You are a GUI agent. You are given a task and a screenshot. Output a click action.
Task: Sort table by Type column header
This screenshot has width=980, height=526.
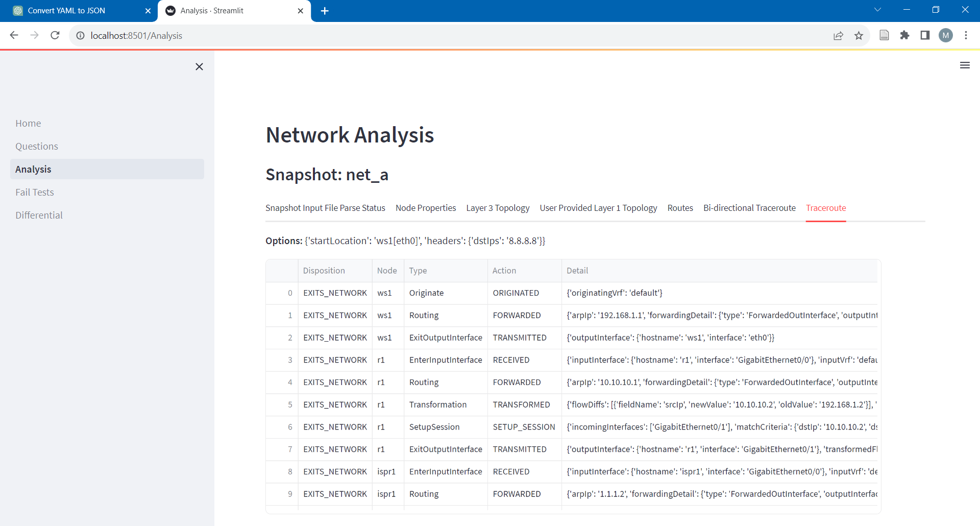446,271
